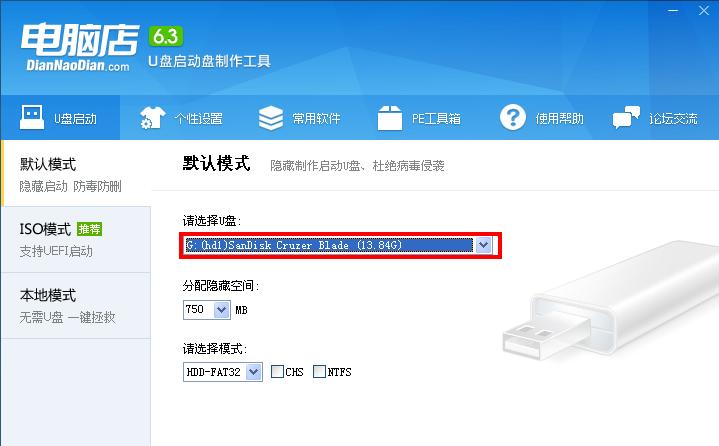This screenshot has height=446, width=719.
Task: Click the 常用软件 stacked layers icon
Action: [x=271, y=118]
